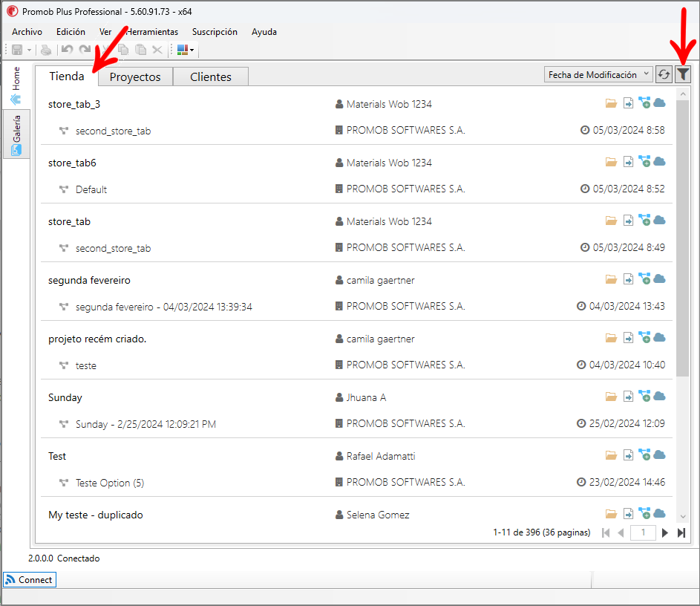The image size is (700, 606).
Task: Click the funnel filter icon
Action: coord(683,74)
